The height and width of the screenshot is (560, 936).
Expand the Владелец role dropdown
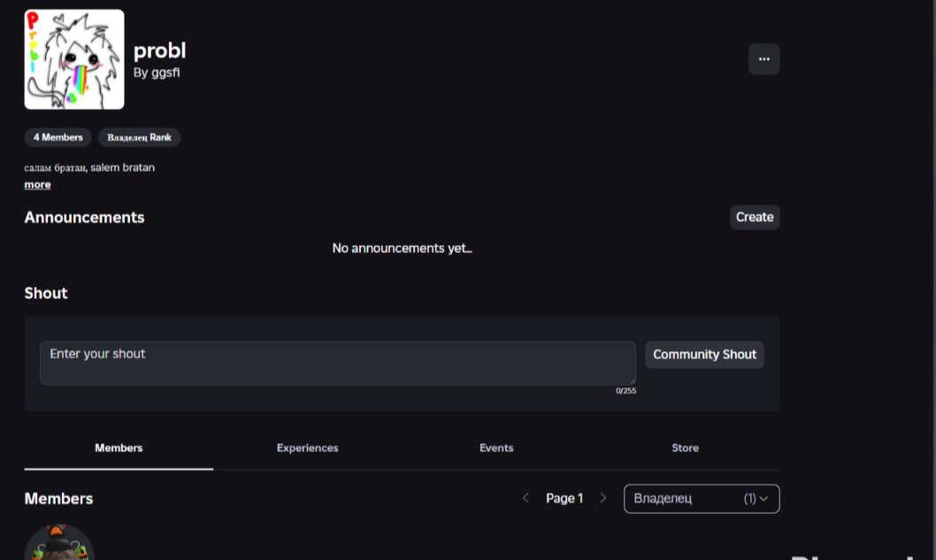point(702,498)
